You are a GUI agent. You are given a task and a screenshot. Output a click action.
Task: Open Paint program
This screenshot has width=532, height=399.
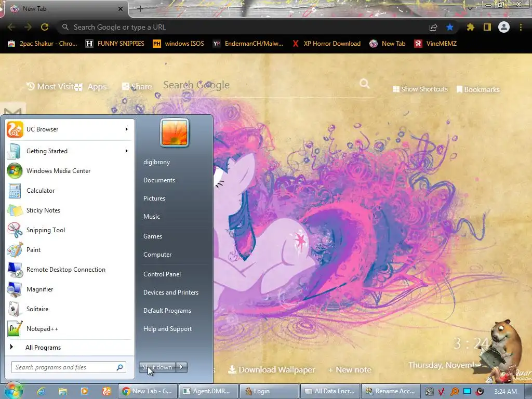70,249
